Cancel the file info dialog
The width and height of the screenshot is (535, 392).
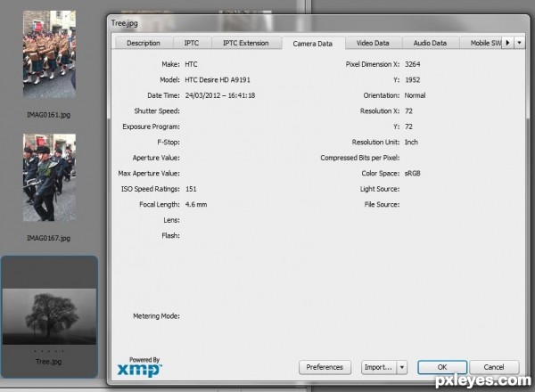pyautogui.click(x=494, y=367)
